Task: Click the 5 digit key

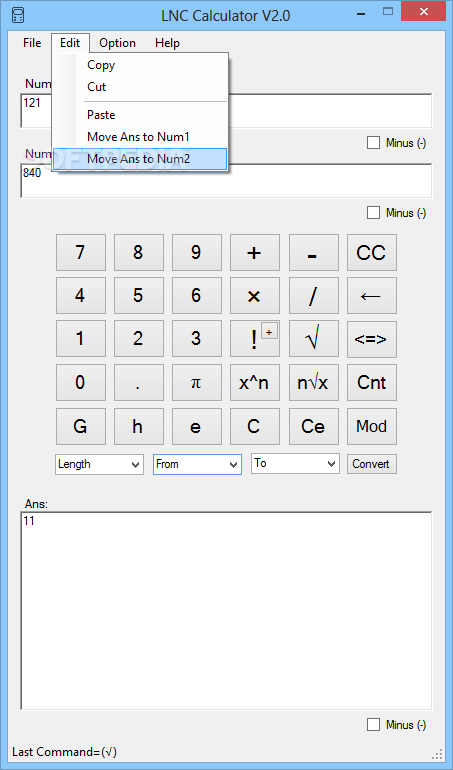Action: 139,296
